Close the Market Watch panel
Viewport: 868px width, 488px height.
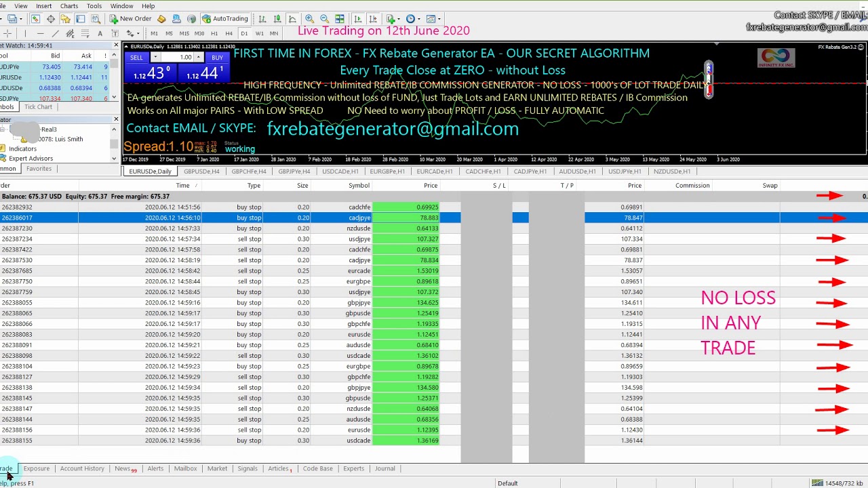[x=116, y=45]
